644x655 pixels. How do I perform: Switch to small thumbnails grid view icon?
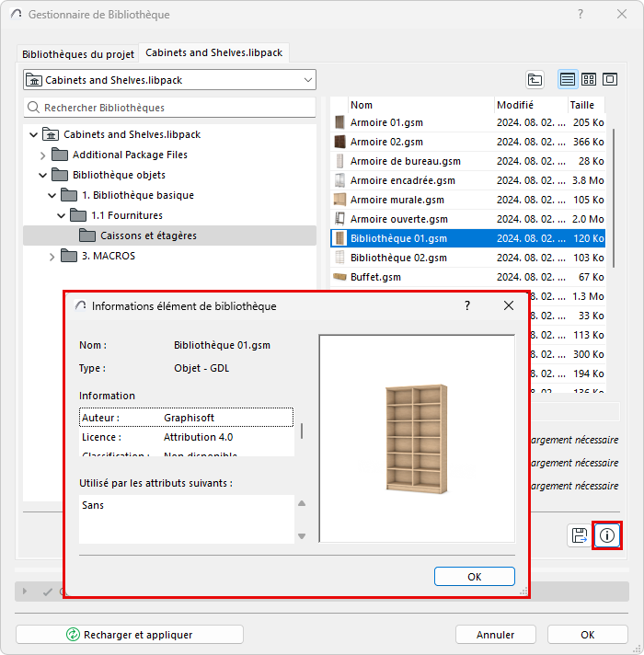(x=589, y=79)
